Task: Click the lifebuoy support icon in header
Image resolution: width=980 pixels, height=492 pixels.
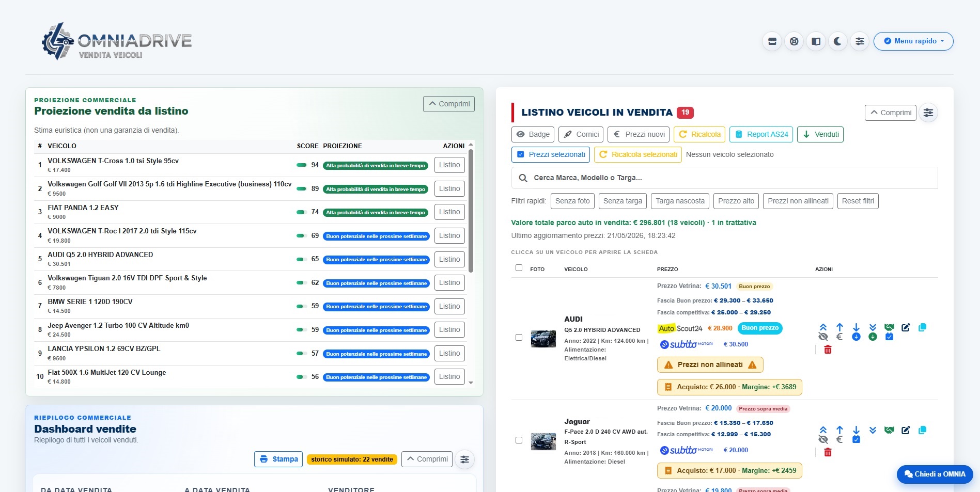Action: click(794, 41)
